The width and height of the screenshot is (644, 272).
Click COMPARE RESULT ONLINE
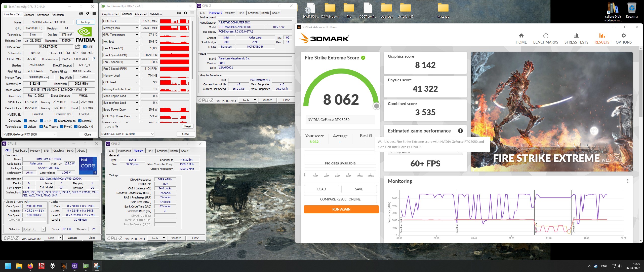(340, 199)
